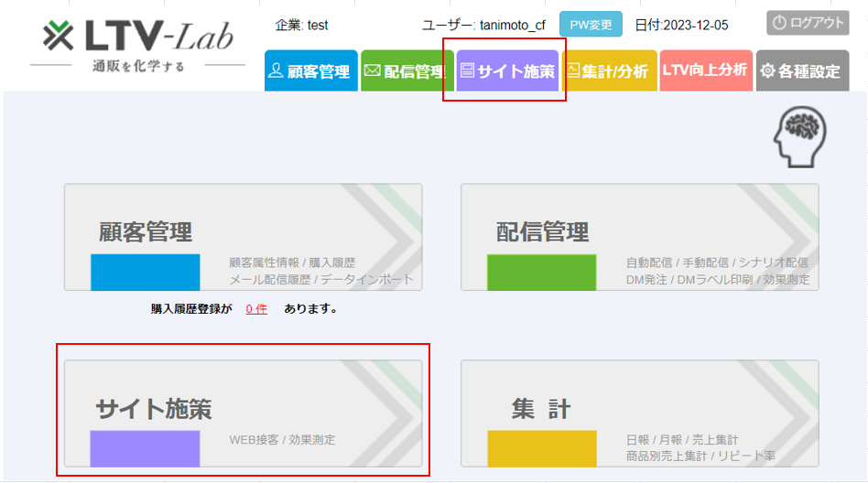Click the chart icon in 集計/分析 tab
This screenshot has height=483, width=868.
(x=573, y=70)
